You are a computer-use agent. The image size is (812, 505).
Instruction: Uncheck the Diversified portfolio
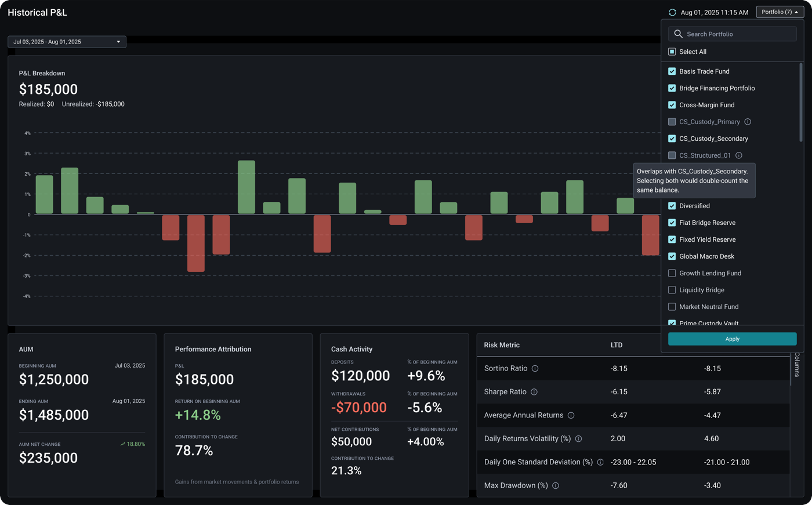point(672,206)
